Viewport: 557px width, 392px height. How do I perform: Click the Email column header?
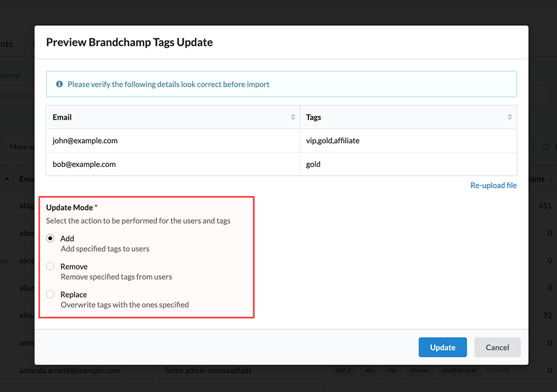pos(173,117)
